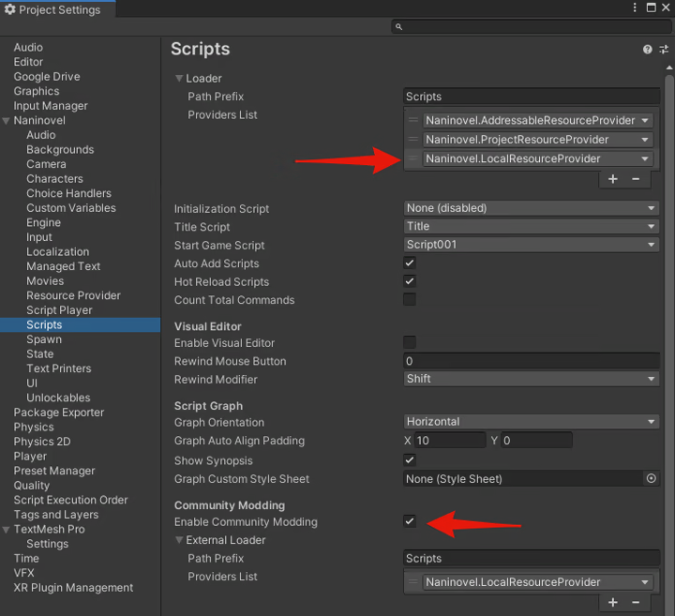Add a provider to the External Loader list
675x616 pixels.
click(612, 602)
